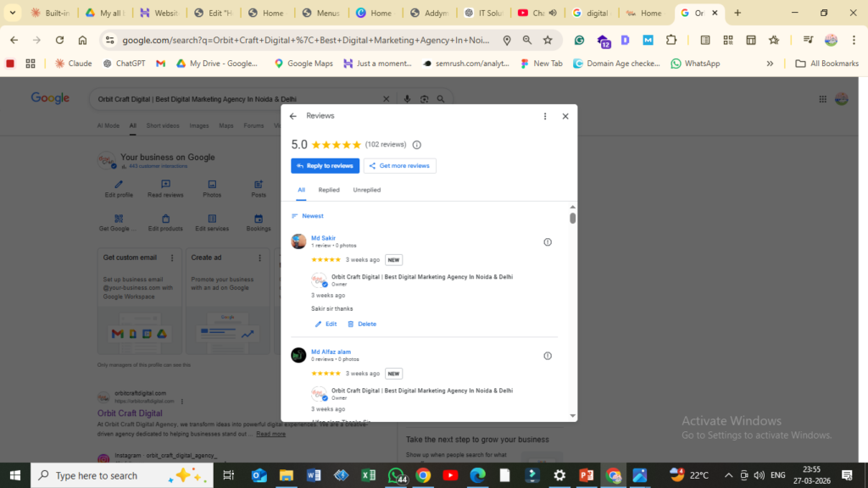
Task: Switch to the Unreplied tab
Action: [x=367, y=190]
